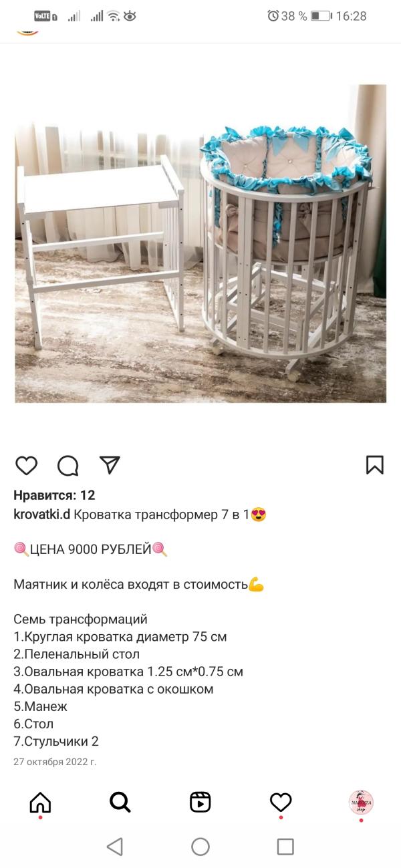Open the Reels tab icon

click(x=200, y=802)
